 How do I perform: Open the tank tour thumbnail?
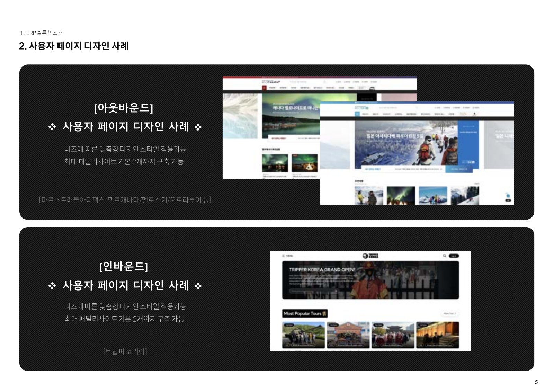[x=304, y=335]
